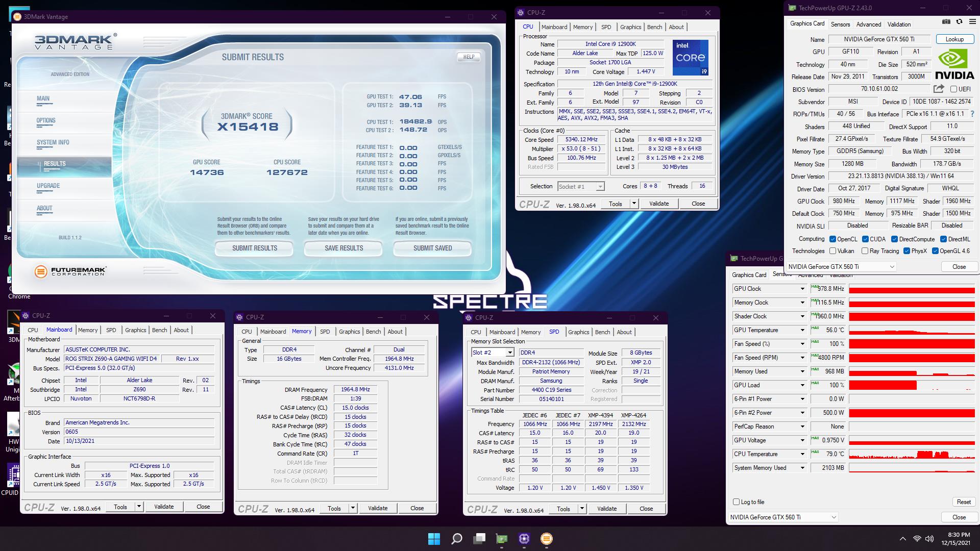Click the GPU-Z title bar app icon
Image resolution: width=980 pixels, height=551 pixels.
tap(792, 8)
